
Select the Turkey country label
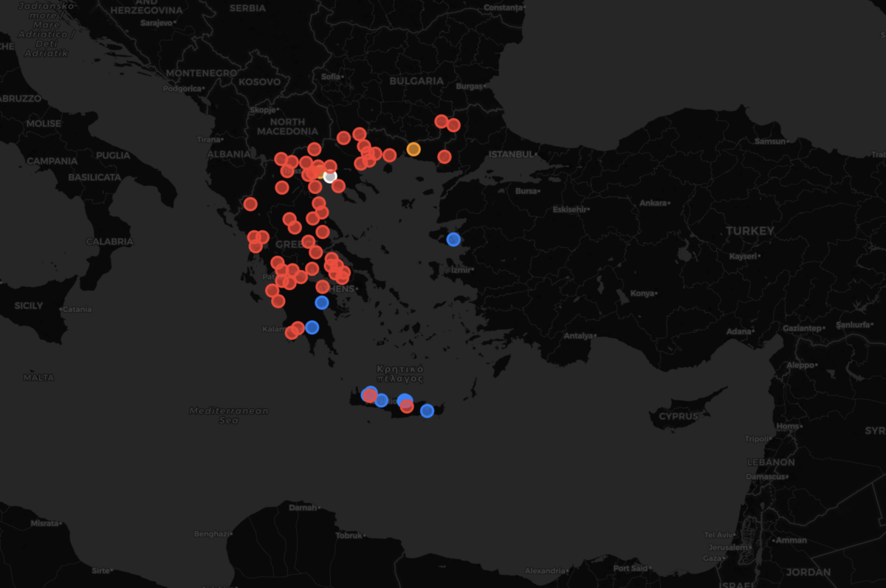pyautogui.click(x=750, y=231)
